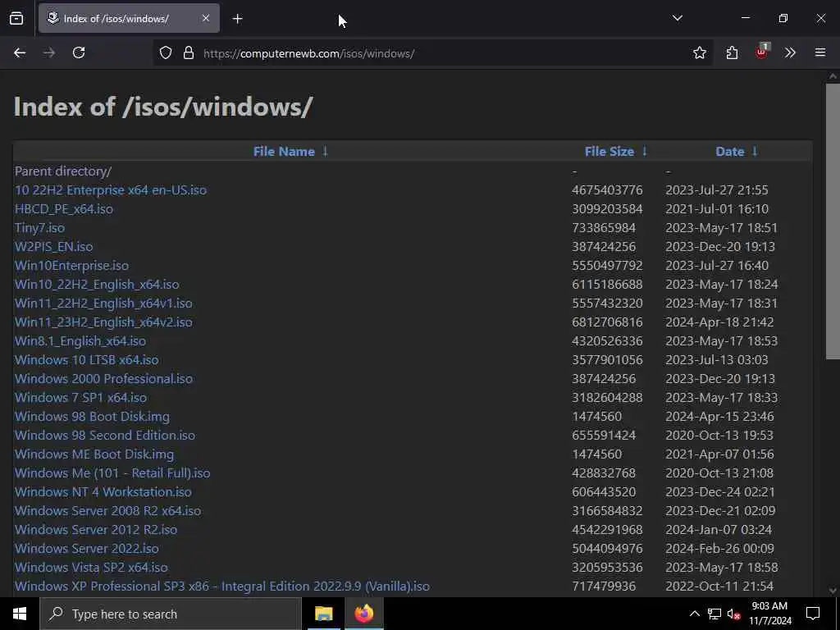Click the Tiny7.iso link
This screenshot has width=840, height=630.
[x=39, y=228]
